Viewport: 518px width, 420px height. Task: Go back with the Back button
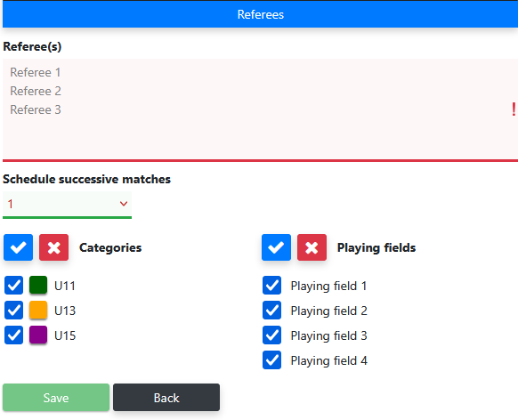tap(166, 397)
